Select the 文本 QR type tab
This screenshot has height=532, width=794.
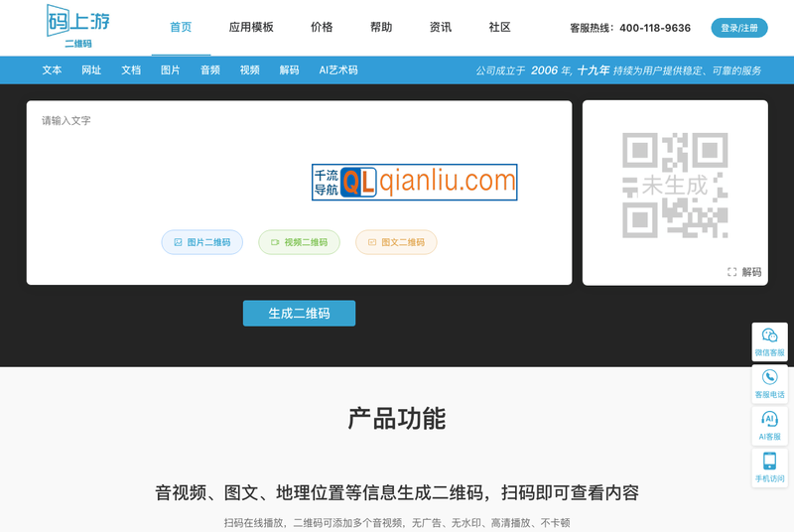(x=52, y=70)
